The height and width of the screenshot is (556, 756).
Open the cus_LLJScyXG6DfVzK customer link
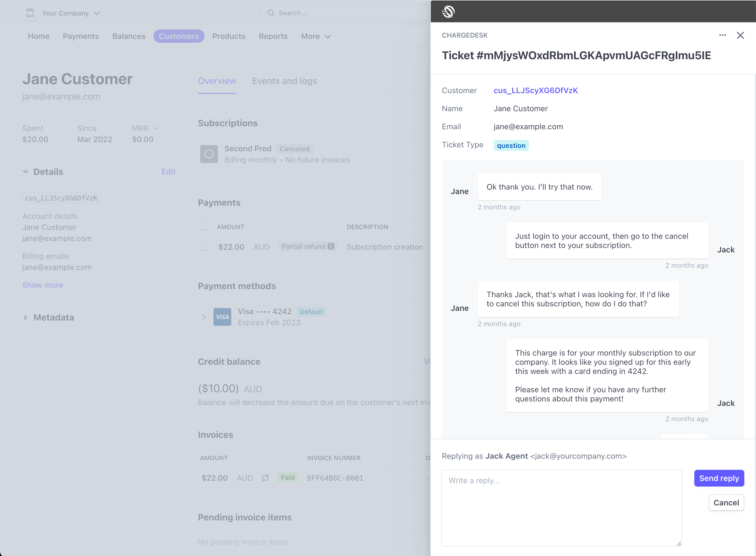tap(535, 90)
